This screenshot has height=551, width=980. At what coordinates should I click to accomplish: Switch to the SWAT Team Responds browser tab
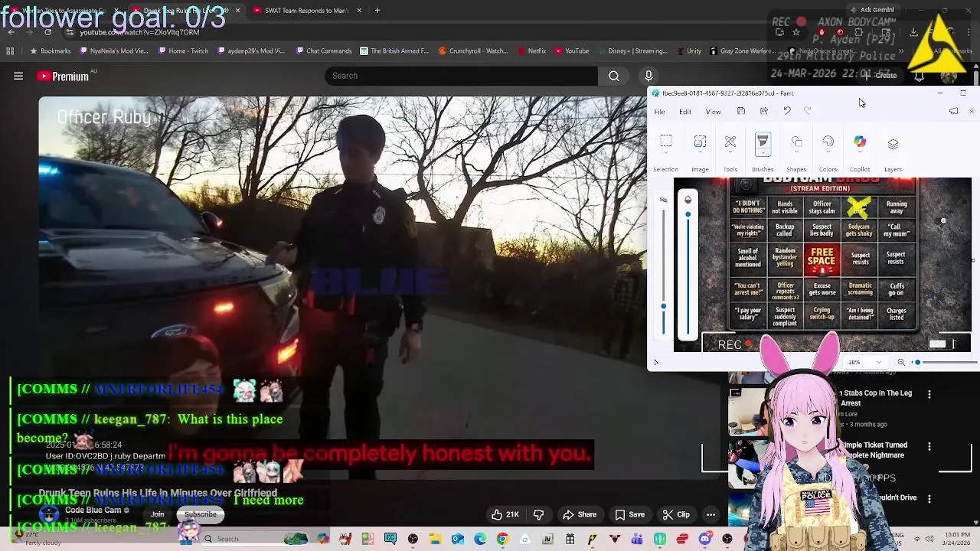click(306, 11)
